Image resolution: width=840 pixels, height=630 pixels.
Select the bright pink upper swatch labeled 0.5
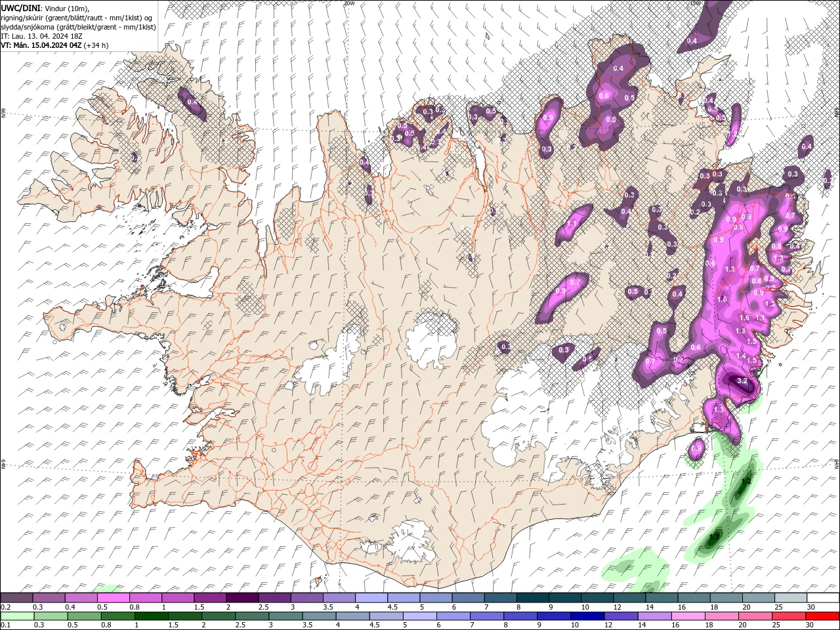pyautogui.click(x=113, y=598)
